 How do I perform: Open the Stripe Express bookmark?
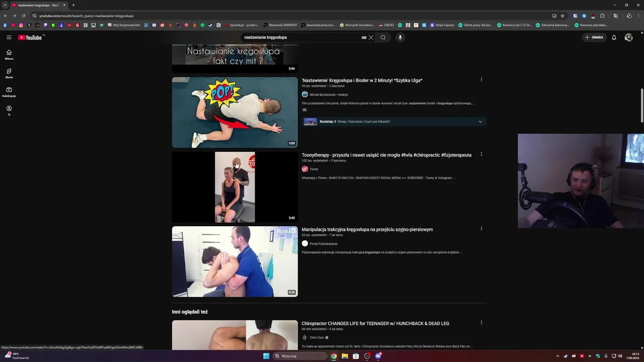coord(442,25)
